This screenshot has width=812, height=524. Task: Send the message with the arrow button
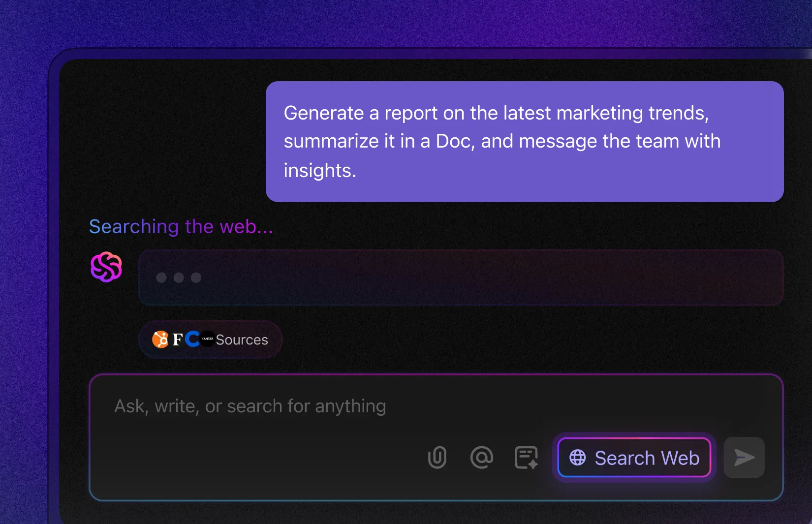tap(744, 458)
